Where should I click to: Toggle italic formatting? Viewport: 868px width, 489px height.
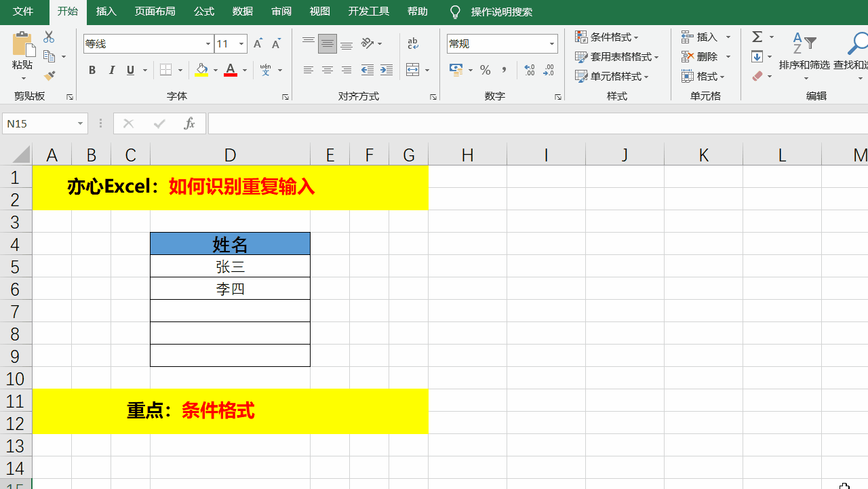coord(111,70)
